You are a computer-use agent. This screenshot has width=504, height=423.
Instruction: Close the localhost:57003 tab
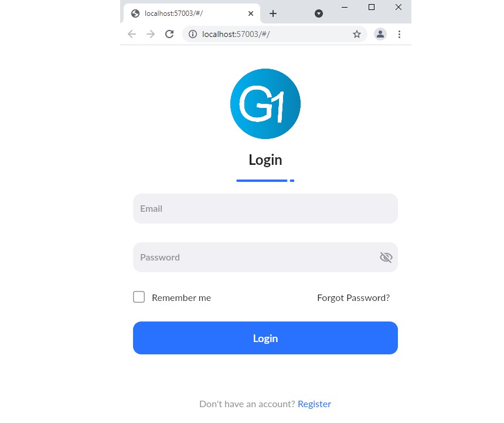251,13
